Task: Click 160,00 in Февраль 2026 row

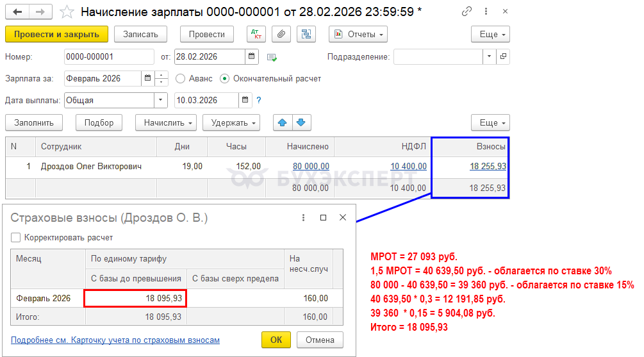Action: click(315, 298)
